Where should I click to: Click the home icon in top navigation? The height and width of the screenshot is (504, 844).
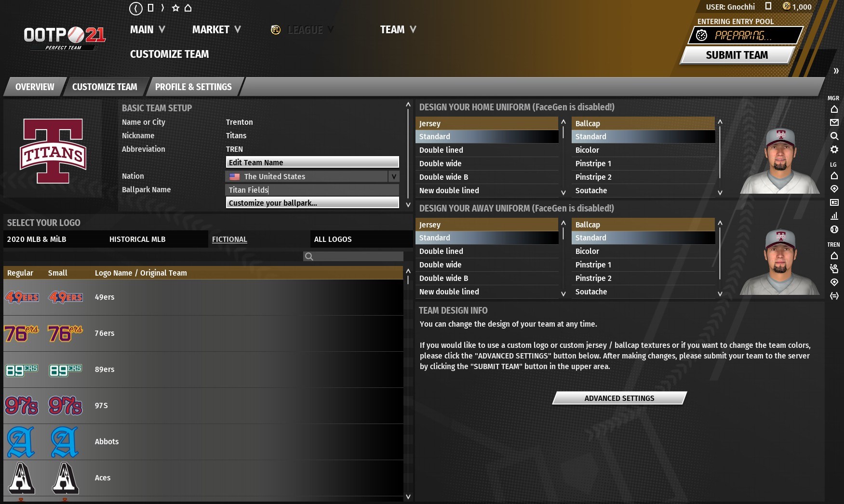188,8
